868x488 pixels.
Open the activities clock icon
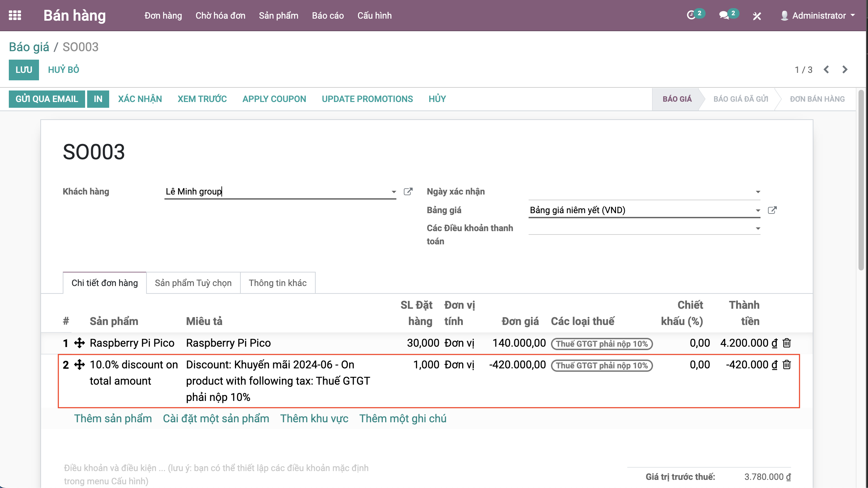691,16
